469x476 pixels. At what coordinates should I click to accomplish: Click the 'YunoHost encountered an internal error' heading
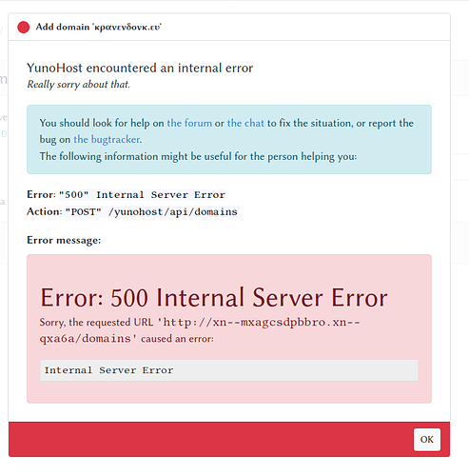click(x=140, y=68)
